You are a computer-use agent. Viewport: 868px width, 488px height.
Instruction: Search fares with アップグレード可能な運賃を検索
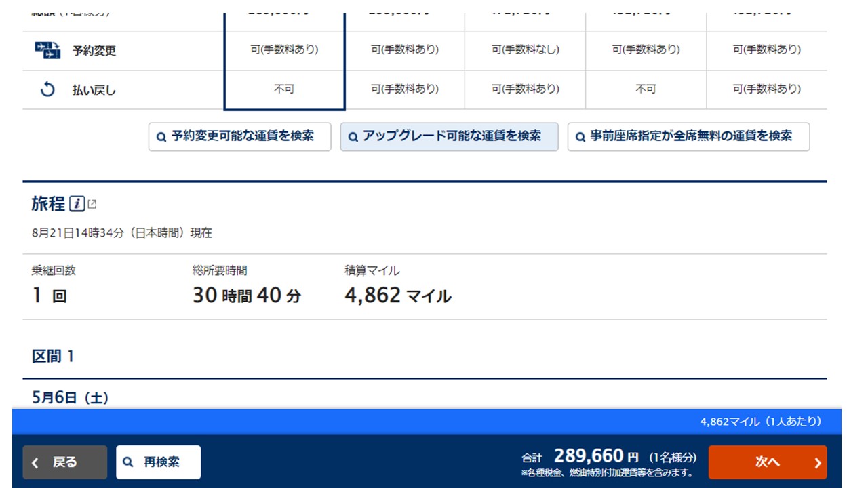point(449,137)
